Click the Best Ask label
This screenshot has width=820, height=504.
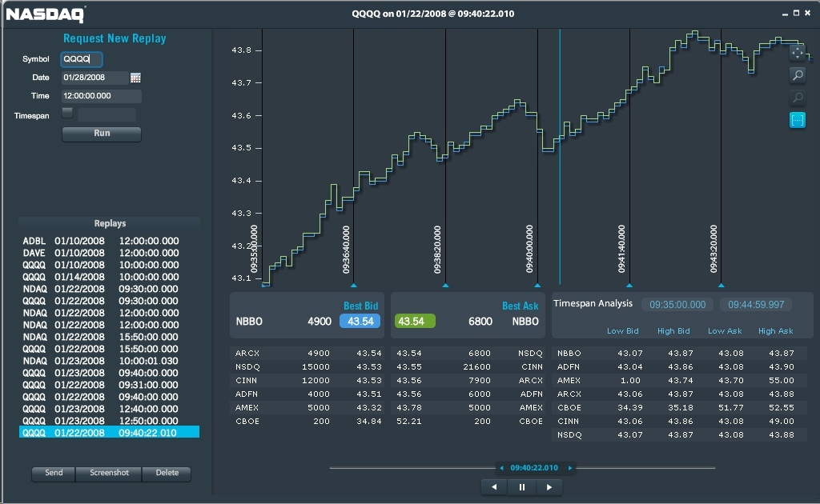[x=520, y=306]
